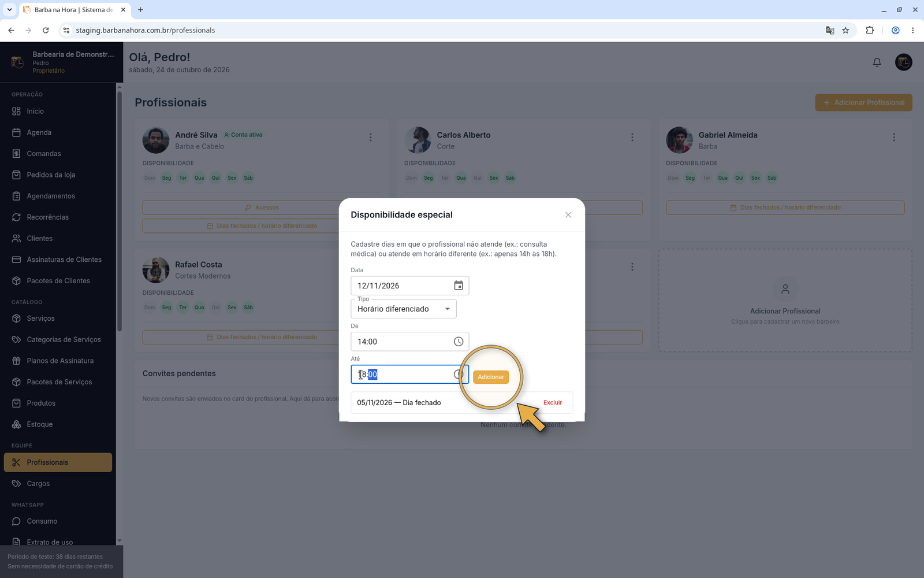Toggle Seg availability for André Silva

tap(166, 178)
